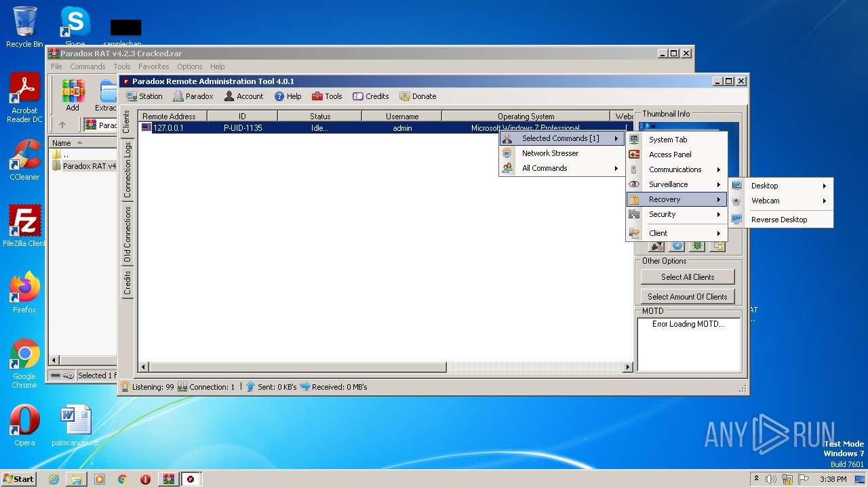
Task: Expand Webcam option in surveillance submenu
Action: coord(781,201)
